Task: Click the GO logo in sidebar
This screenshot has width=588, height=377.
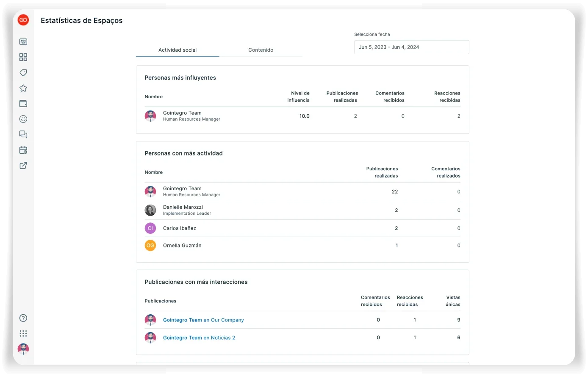Action: pos(23,20)
